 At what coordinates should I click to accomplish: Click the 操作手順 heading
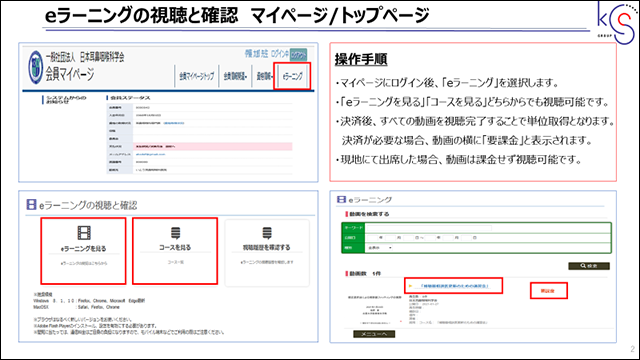tap(361, 60)
